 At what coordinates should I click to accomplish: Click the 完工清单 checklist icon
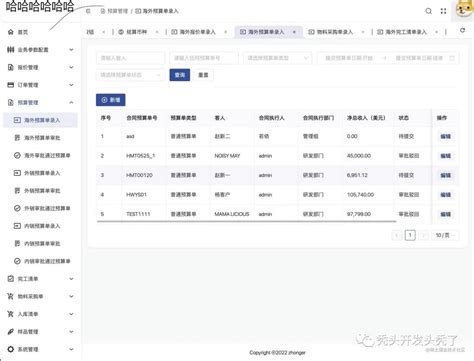11,279
